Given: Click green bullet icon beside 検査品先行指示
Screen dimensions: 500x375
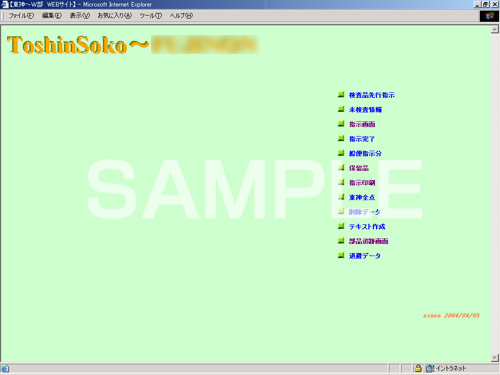Looking at the screenshot, I should tap(341, 95).
